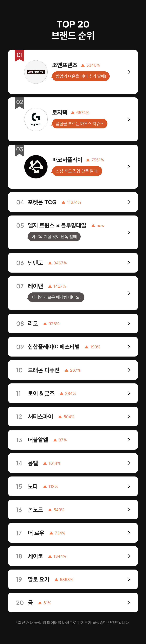The width and height of the screenshot is (146, 644).
Task: Select the 새티스파이 brand name
Action: 40,417
